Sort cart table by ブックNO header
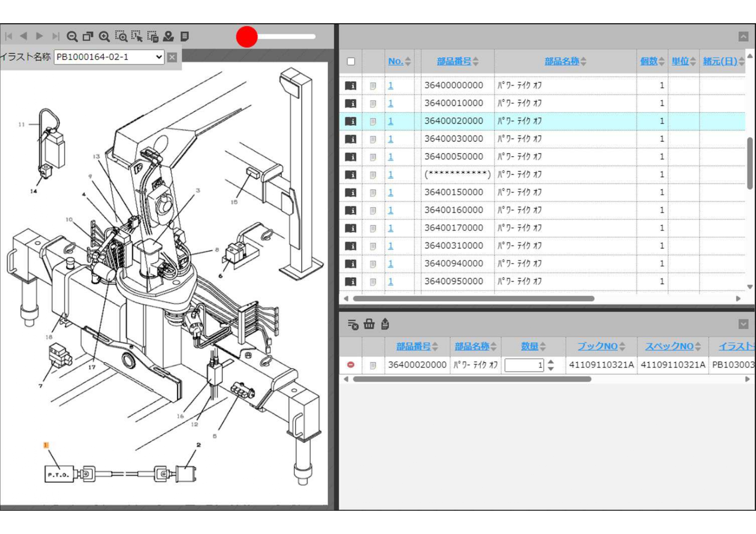The width and height of the screenshot is (756, 534). pos(597,346)
